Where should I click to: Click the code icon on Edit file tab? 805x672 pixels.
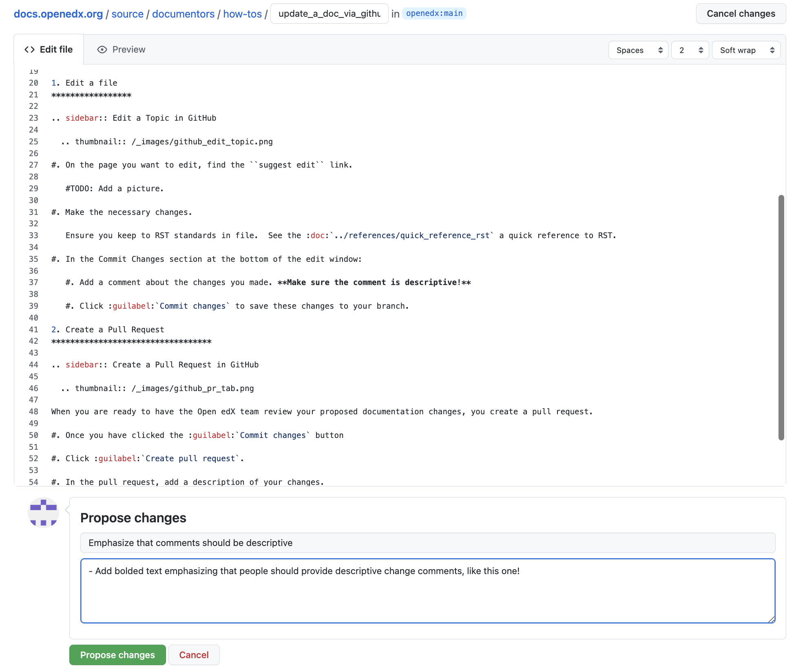coord(29,49)
